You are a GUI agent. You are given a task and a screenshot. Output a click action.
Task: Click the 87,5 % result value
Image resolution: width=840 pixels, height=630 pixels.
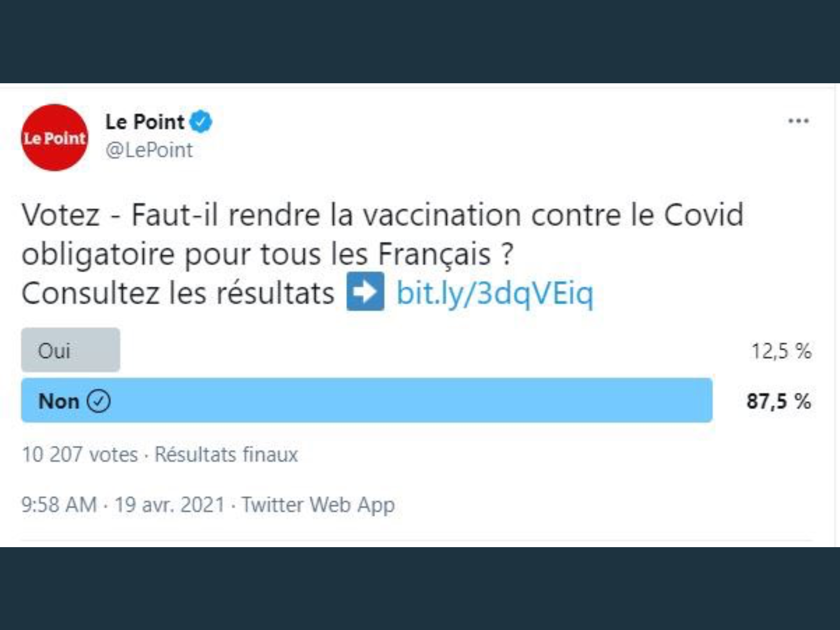point(778,401)
